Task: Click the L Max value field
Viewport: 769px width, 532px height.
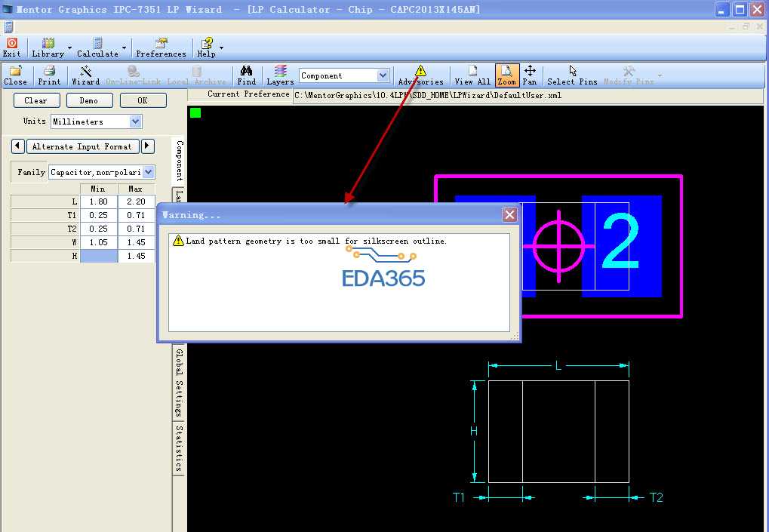Action: click(x=137, y=201)
